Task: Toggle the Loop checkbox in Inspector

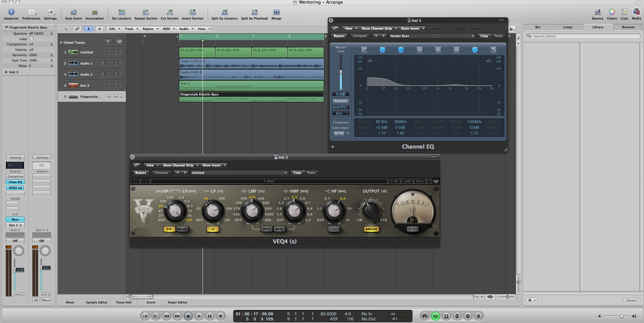Action: tap(31, 39)
